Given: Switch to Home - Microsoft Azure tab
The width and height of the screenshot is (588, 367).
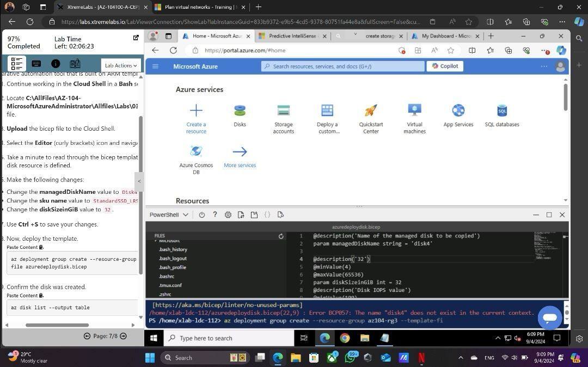Looking at the screenshot, I should pyautogui.click(x=217, y=36).
